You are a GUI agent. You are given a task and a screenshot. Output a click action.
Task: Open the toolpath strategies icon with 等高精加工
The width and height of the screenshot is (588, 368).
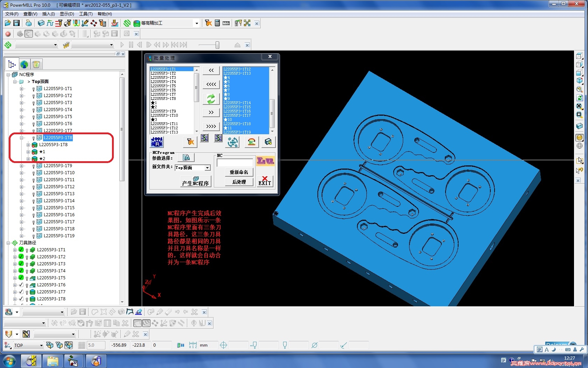[x=127, y=23]
